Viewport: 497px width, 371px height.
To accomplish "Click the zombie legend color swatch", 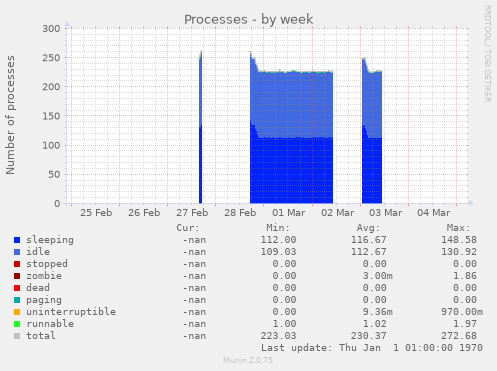I will [17, 276].
